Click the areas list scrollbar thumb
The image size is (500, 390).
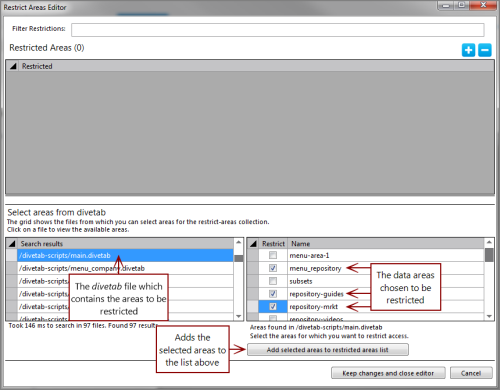tap(489, 255)
